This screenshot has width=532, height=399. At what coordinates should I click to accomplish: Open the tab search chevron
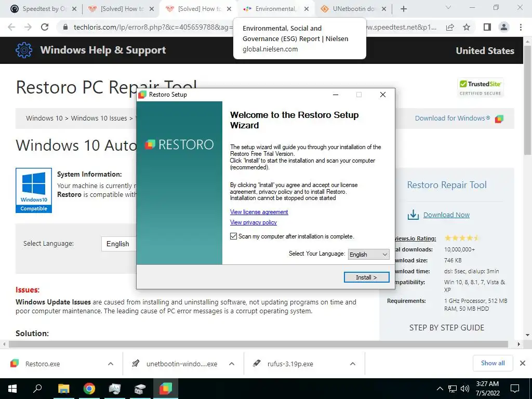(x=448, y=7)
